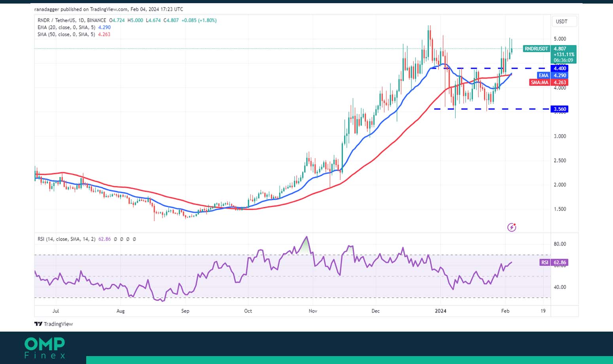The height and width of the screenshot is (364, 613).
Task: Select the RNDR / TetherUS symbol legend
Action: pyautogui.click(x=72, y=20)
